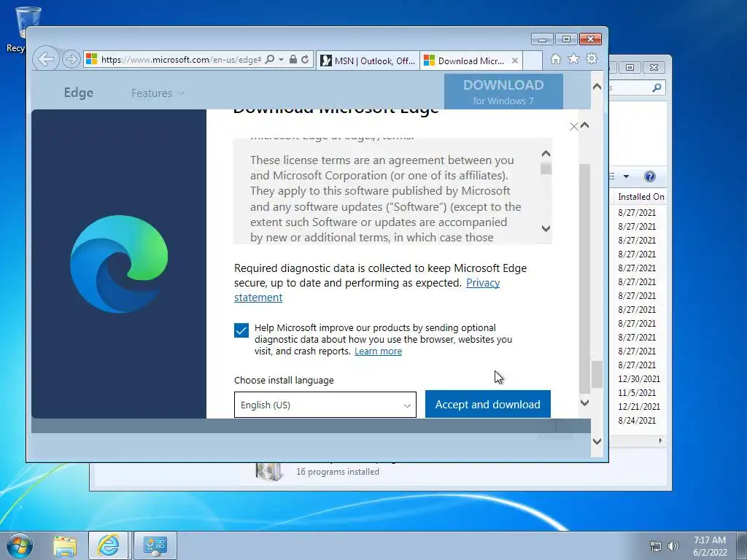Click the Help icon in Programs window
Image resolution: width=747 pixels, height=560 pixels.
650,176
